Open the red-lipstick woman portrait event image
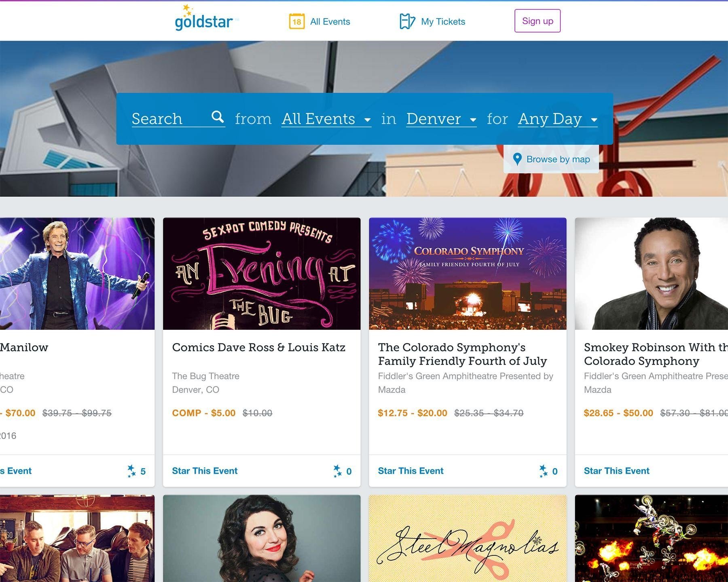This screenshot has width=728, height=582. tap(262, 538)
